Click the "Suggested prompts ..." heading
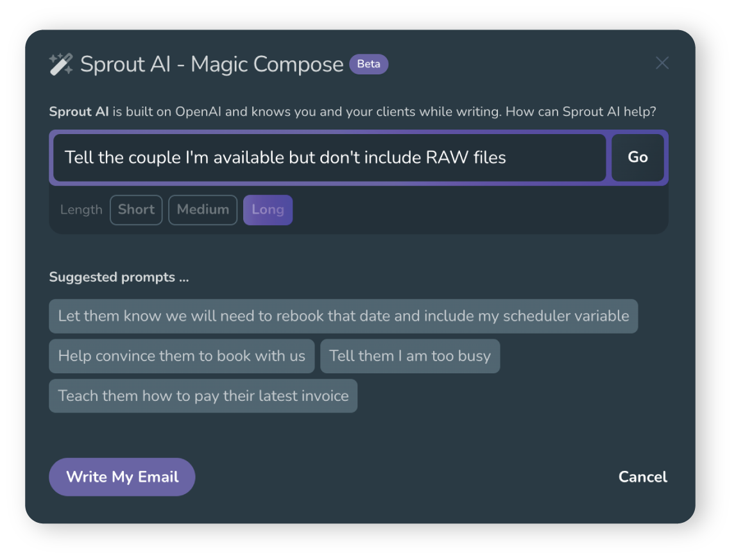The height and width of the screenshot is (560, 736). pyautogui.click(x=119, y=277)
